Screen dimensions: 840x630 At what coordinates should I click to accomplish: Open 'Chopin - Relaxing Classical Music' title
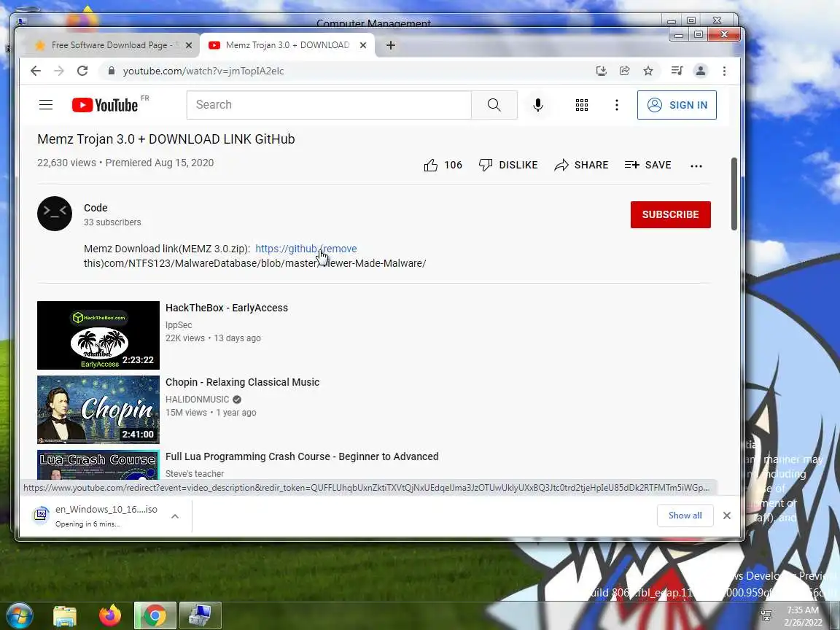[x=242, y=383]
